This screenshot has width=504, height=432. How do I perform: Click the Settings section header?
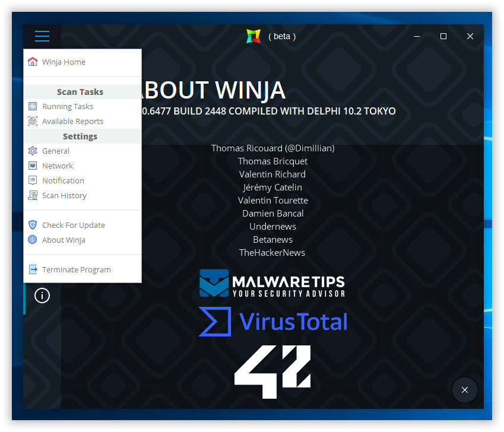click(x=83, y=136)
